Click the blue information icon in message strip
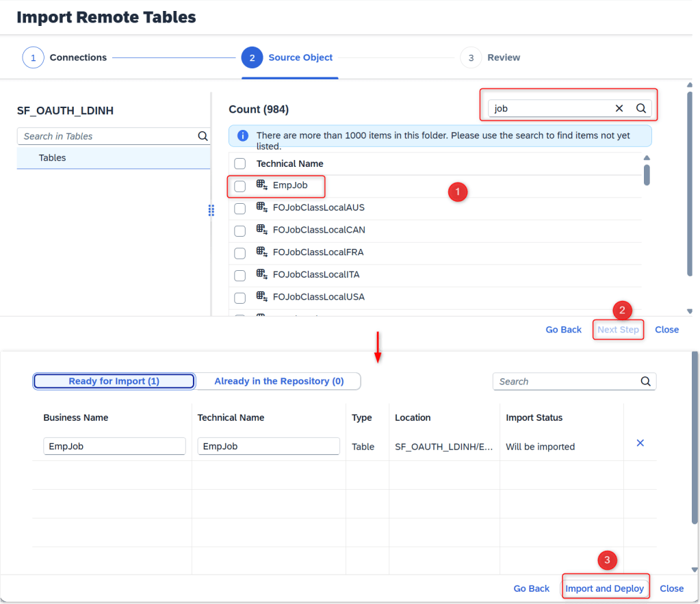 [x=242, y=135]
